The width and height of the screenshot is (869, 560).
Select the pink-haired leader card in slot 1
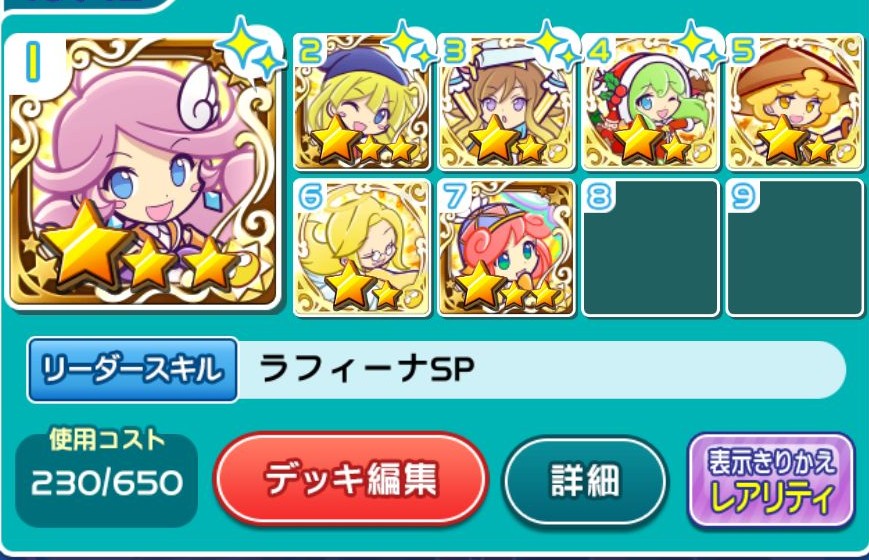point(143,171)
